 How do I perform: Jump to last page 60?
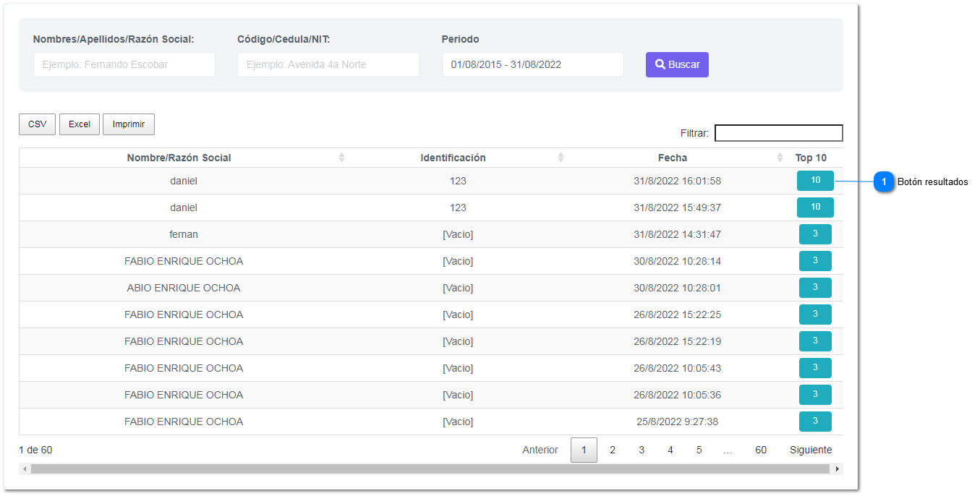point(761,450)
